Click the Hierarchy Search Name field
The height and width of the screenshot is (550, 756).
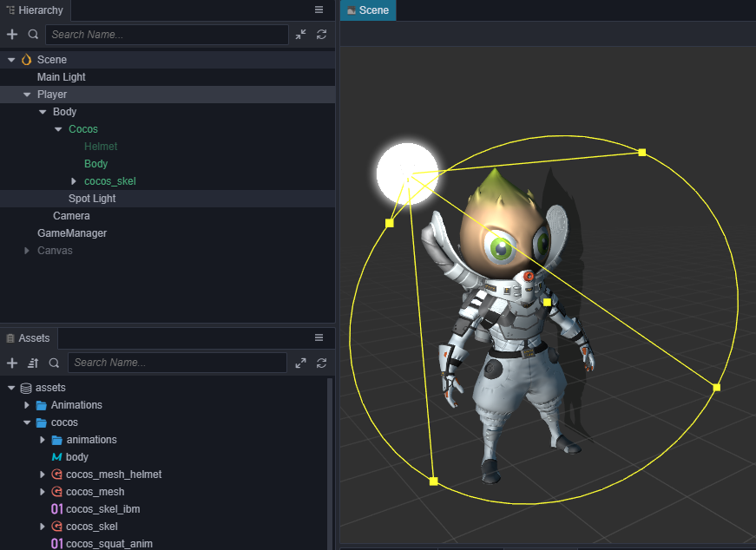(x=167, y=35)
